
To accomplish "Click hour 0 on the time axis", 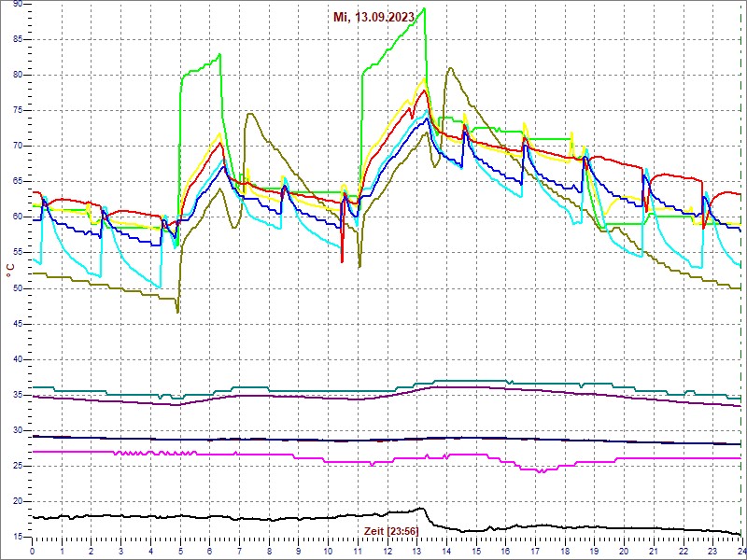I will point(32,551).
